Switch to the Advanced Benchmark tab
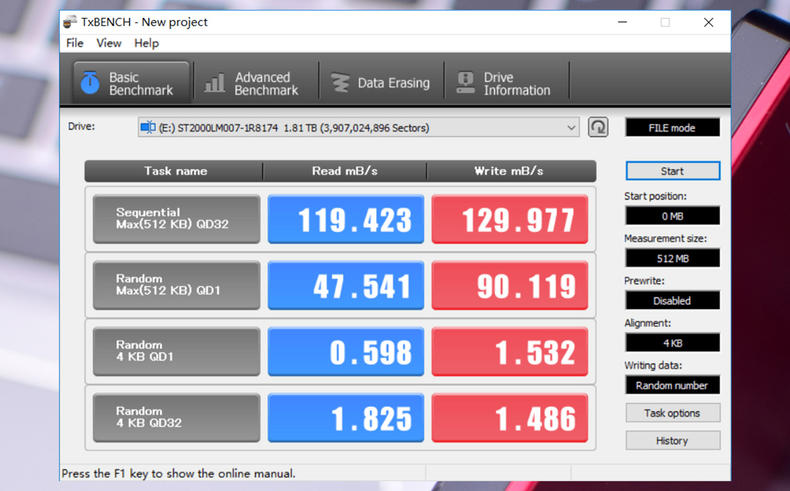The width and height of the screenshot is (790, 491). click(253, 83)
